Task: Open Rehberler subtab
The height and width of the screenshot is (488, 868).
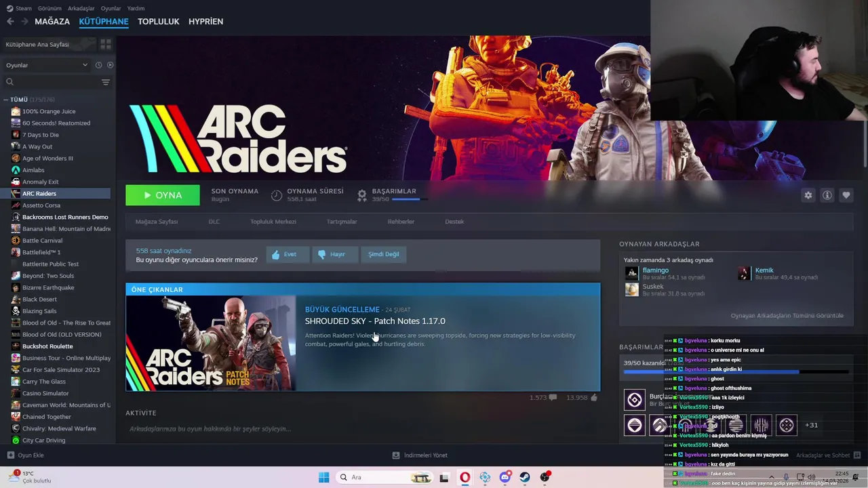Action: point(401,222)
